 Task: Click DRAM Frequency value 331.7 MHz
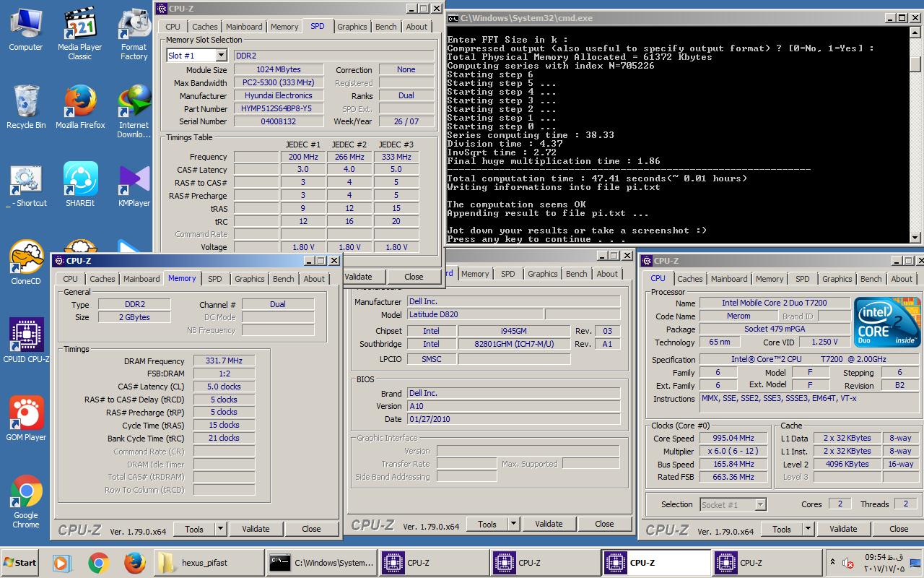click(x=224, y=361)
